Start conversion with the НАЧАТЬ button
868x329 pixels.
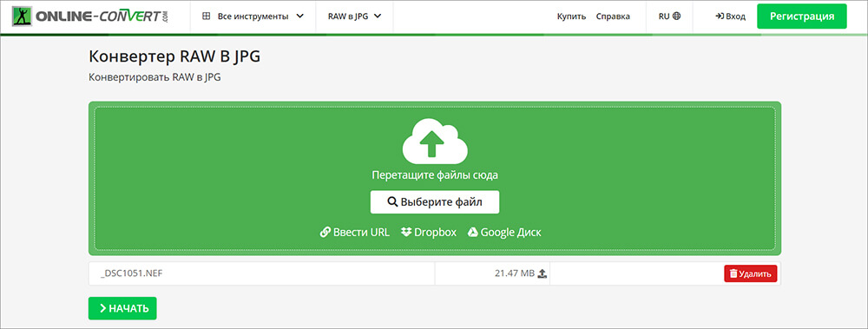click(x=122, y=308)
